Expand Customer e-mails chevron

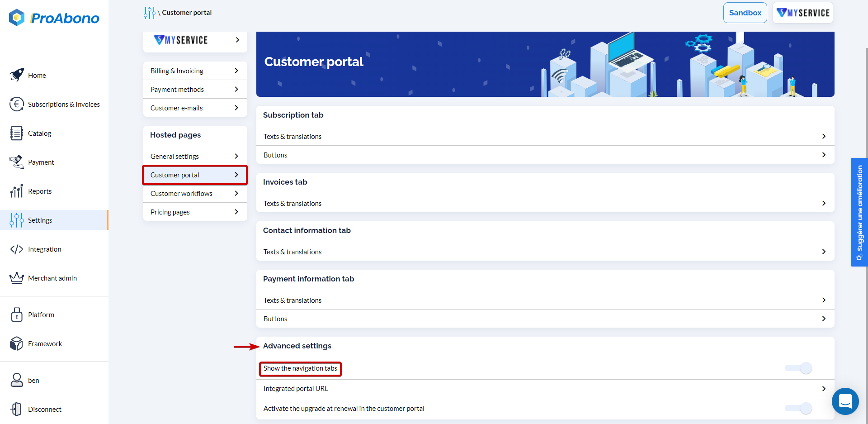[x=236, y=108]
